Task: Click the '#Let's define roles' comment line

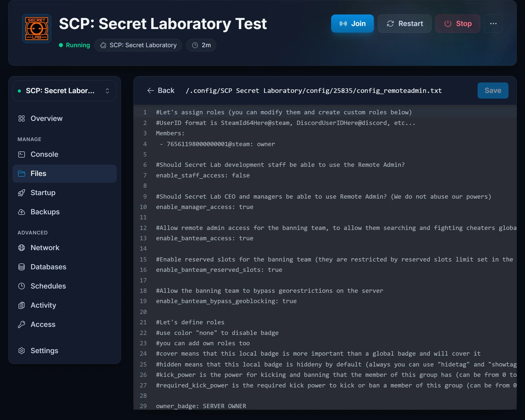Action: (x=190, y=322)
